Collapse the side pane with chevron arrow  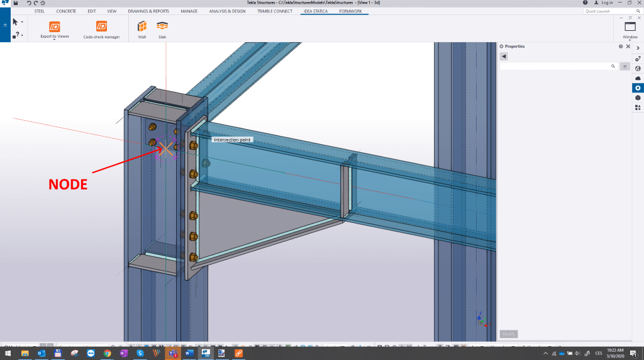click(638, 47)
